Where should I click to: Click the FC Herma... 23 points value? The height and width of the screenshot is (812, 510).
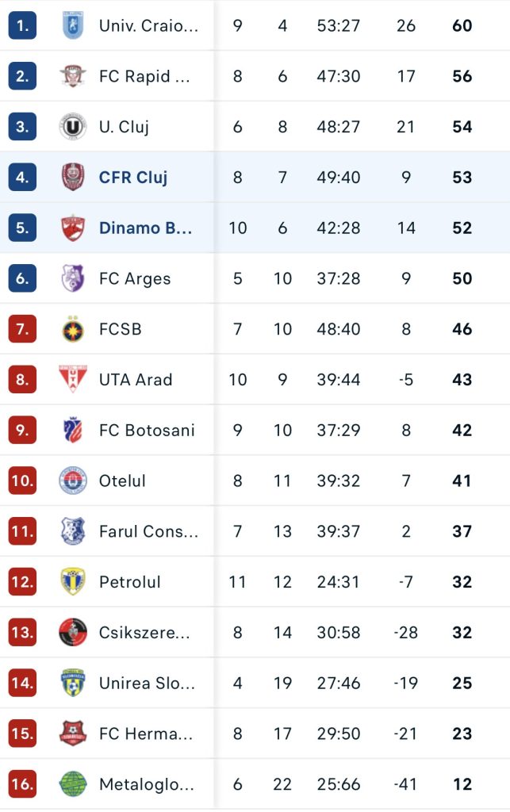(x=462, y=733)
